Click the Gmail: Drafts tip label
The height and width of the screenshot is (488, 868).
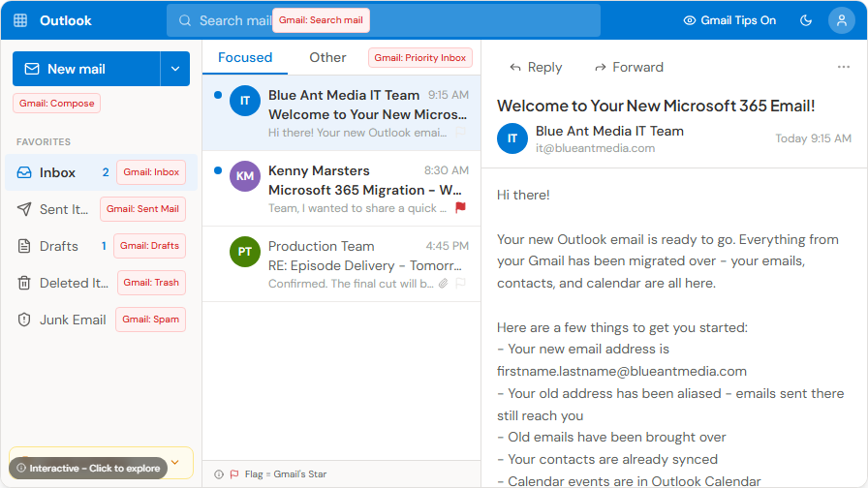(149, 246)
